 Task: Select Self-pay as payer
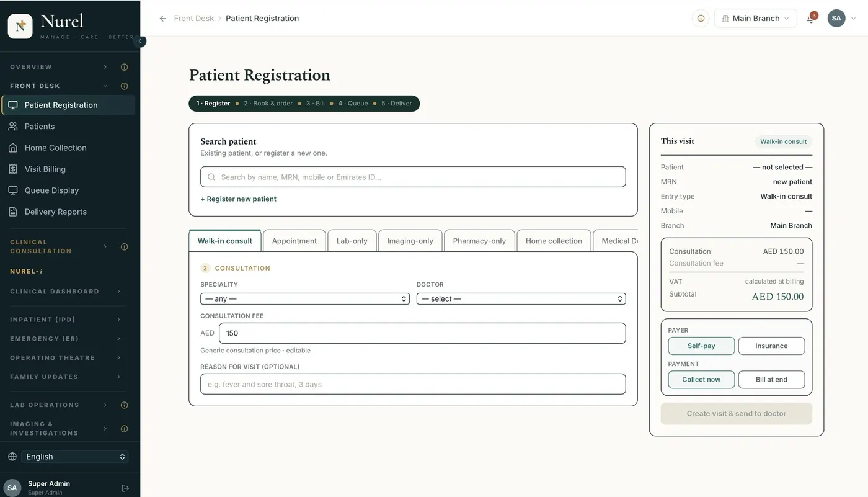(x=701, y=346)
